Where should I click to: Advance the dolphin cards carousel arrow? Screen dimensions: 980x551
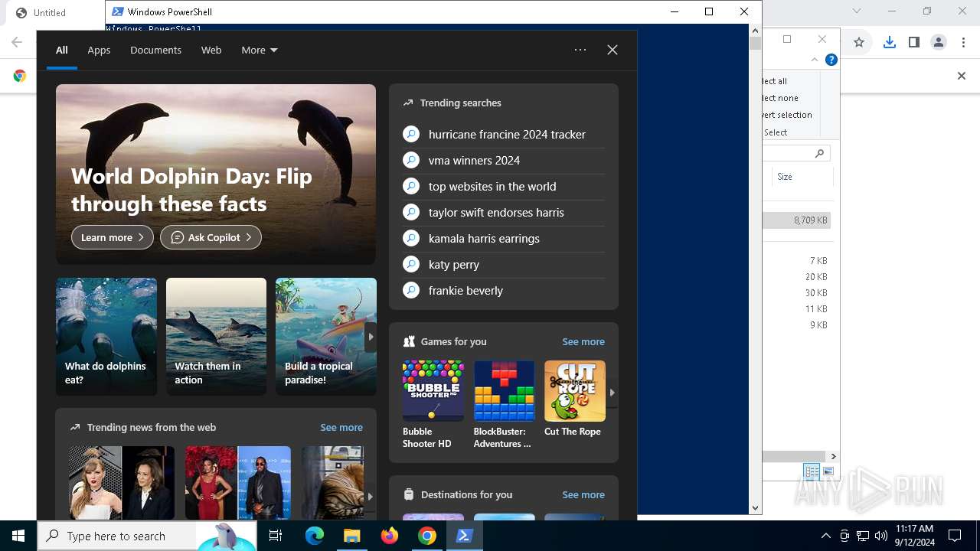371,337
